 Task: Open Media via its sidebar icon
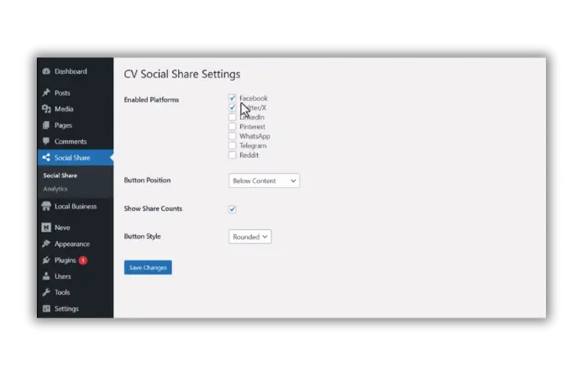[x=45, y=109]
